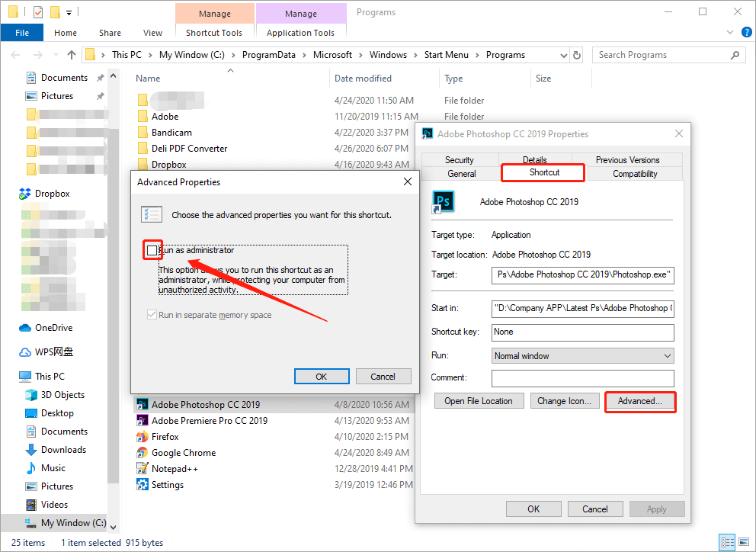Click the Firefox icon in the file list
The image size is (756, 552).
[x=143, y=437]
